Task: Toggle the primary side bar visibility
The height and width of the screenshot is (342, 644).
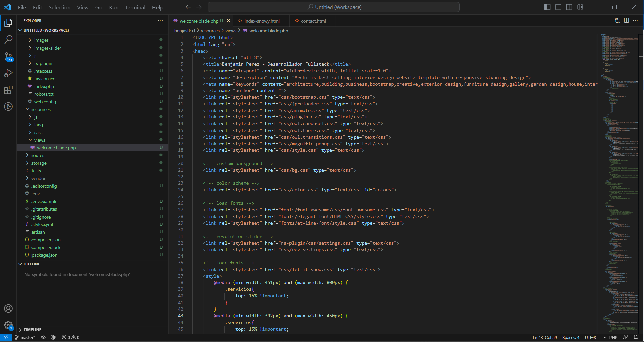Action: coord(547,7)
